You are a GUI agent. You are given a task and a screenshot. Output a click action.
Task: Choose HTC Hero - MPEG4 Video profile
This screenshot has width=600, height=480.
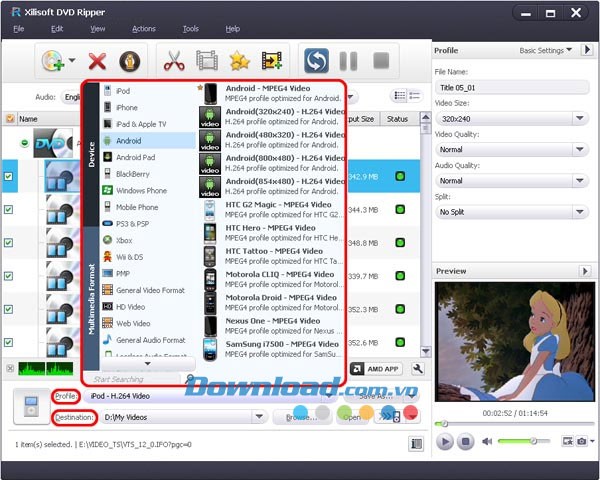click(272, 233)
